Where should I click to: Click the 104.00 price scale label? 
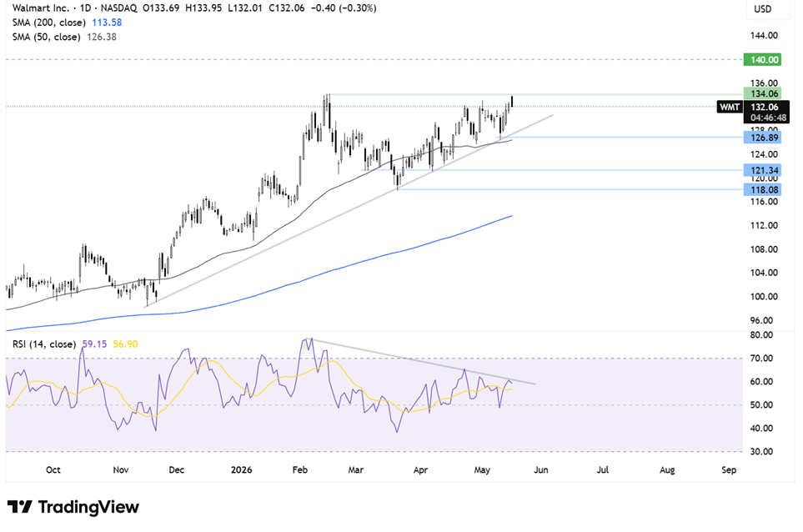(x=764, y=273)
